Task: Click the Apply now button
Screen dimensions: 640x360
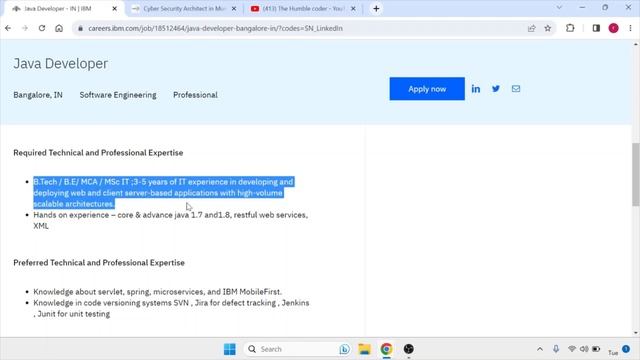Action: (x=427, y=89)
